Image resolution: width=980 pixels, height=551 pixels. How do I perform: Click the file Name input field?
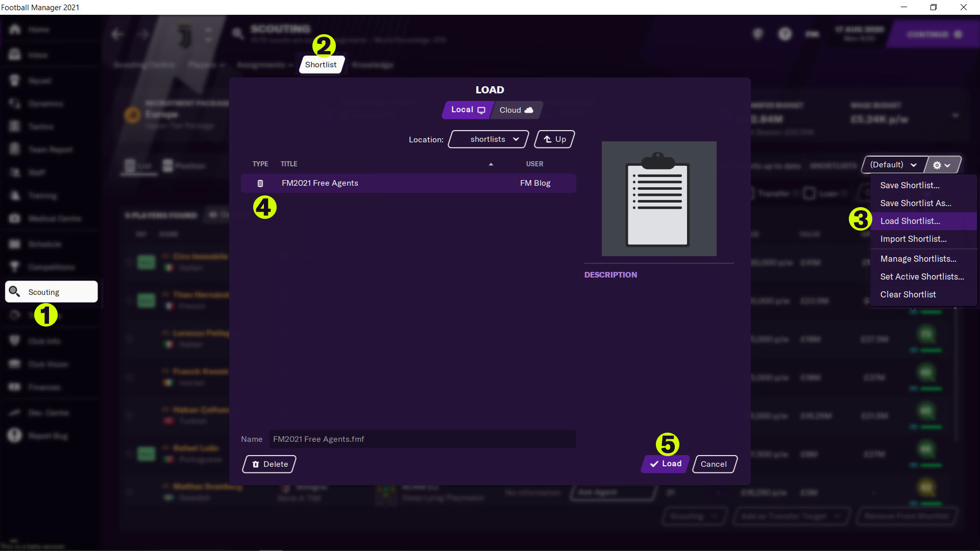(422, 439)
